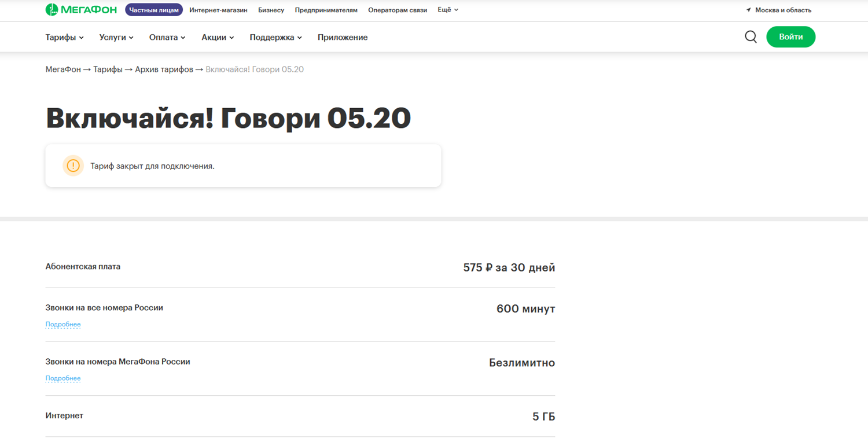Screen dimensions: 868x445
Task: Click the notice Тариф закрыт для подключения
Action: (x=152, y=166)
